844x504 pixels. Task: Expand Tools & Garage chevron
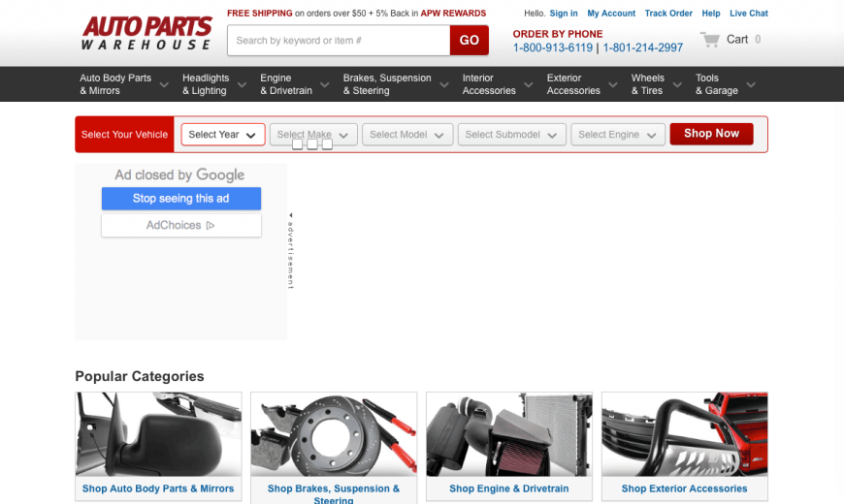tap(751, 84)
